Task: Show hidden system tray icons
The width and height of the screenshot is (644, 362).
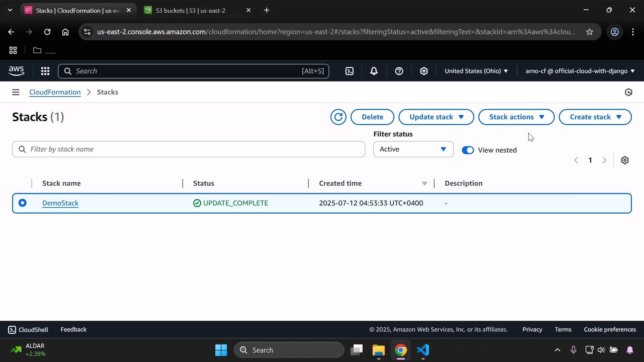Action: pyautogui.click(x=557, y=350)
